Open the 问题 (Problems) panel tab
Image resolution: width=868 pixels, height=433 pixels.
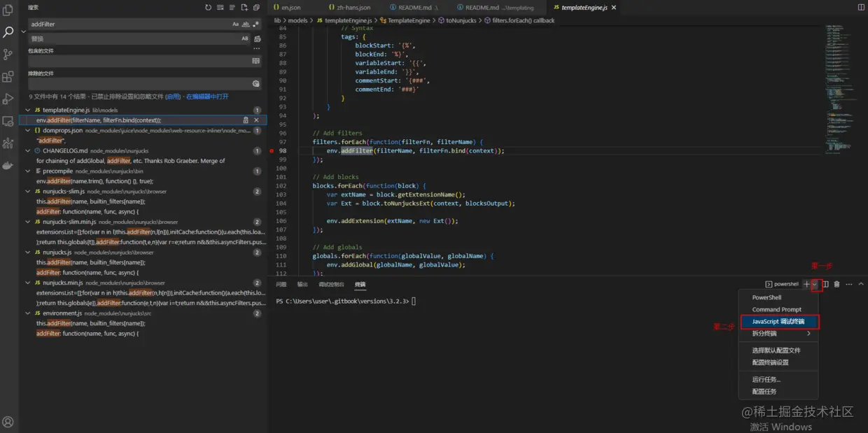point(281,284)
